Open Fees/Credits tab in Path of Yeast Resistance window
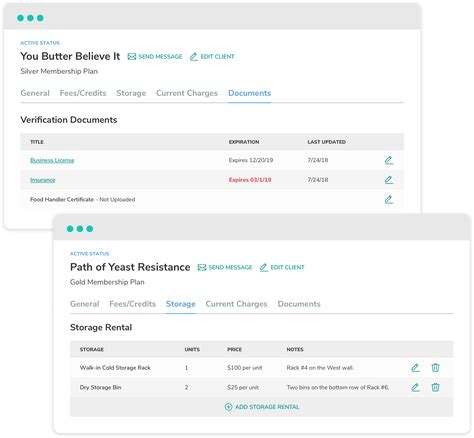This screenshot has height=438, width=474. (133, 304)
